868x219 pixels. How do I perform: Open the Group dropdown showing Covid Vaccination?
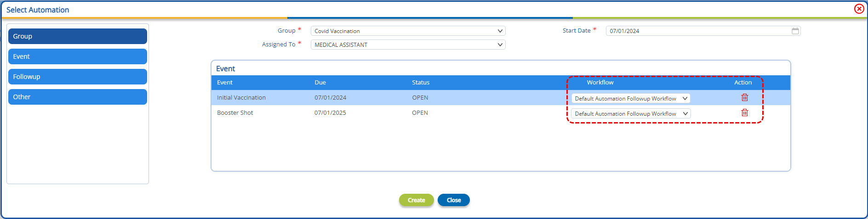point(408,31)
